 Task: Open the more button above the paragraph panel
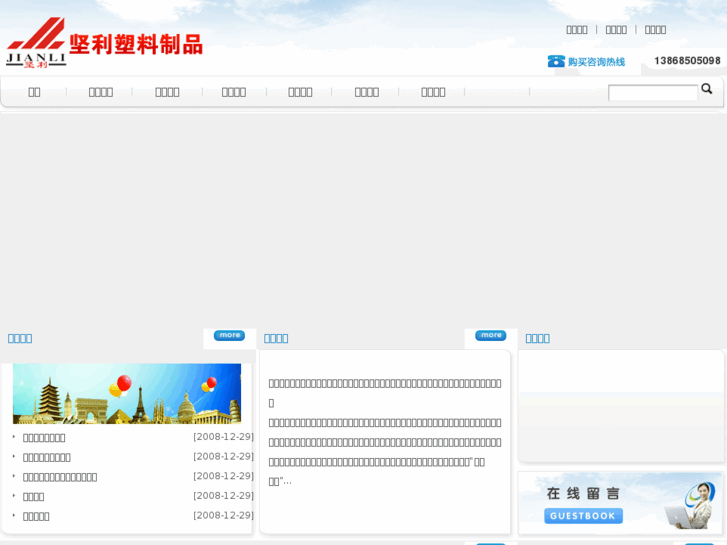click(x=491, y=335)
